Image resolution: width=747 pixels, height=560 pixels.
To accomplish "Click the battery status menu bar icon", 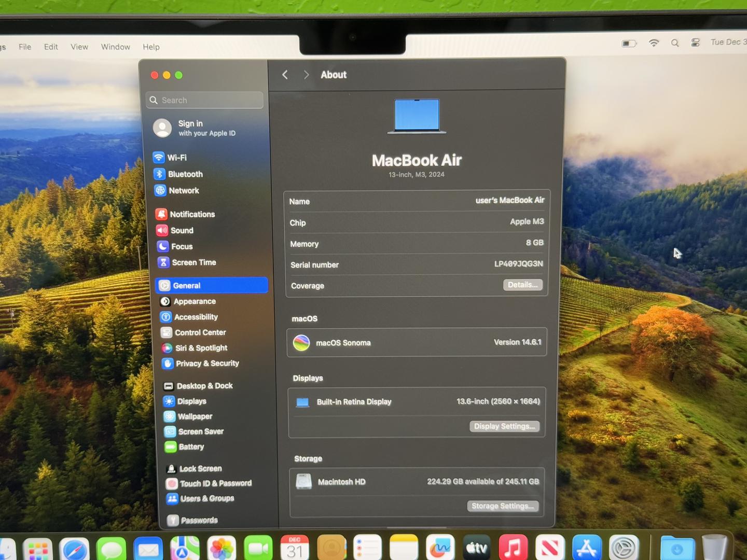I will tap(629, 44).
